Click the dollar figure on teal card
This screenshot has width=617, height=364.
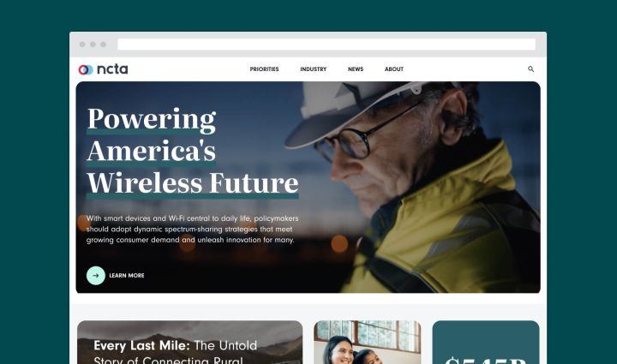[x=486, y=360]
